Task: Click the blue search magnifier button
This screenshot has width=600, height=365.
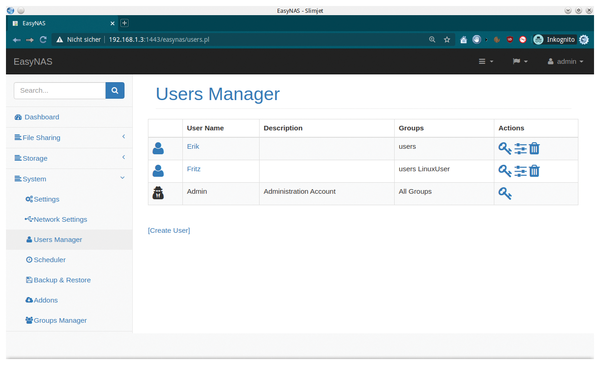Action: click(115, 90)
